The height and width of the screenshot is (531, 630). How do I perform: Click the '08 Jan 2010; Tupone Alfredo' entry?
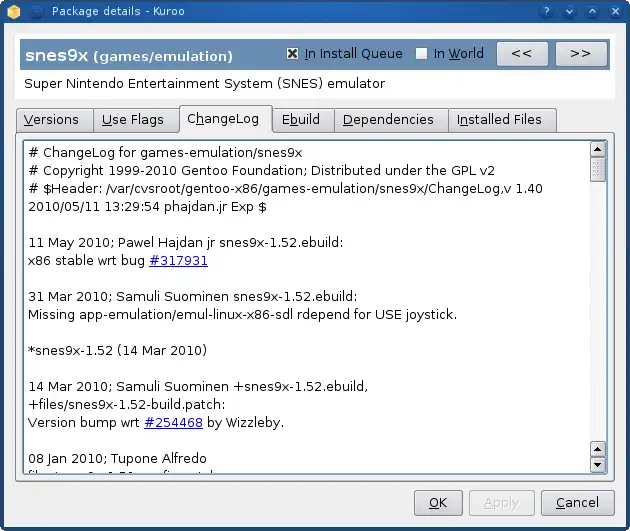(x=118, y=459)
